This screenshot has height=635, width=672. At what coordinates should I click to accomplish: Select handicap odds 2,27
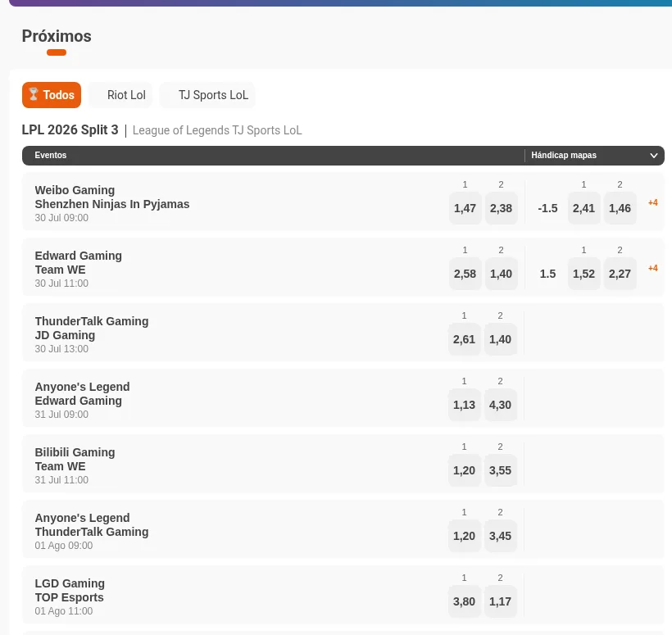[x=620, y=274]
